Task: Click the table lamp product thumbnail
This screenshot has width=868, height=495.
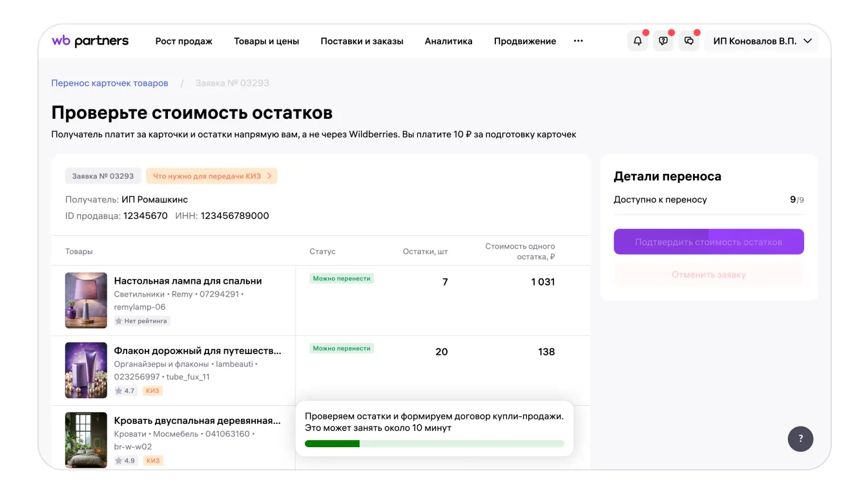Action: pyautogui.click(x=86, y=300)
